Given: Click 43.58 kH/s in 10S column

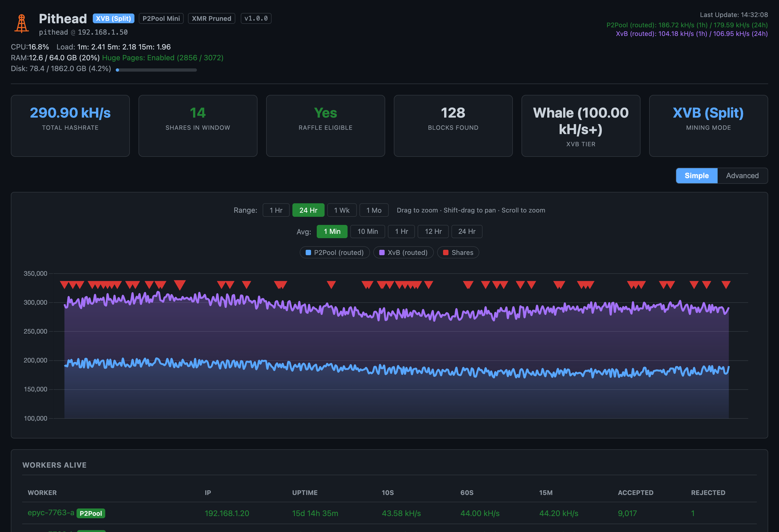Looking at the screenshot, I should click(x=401, y=513).
